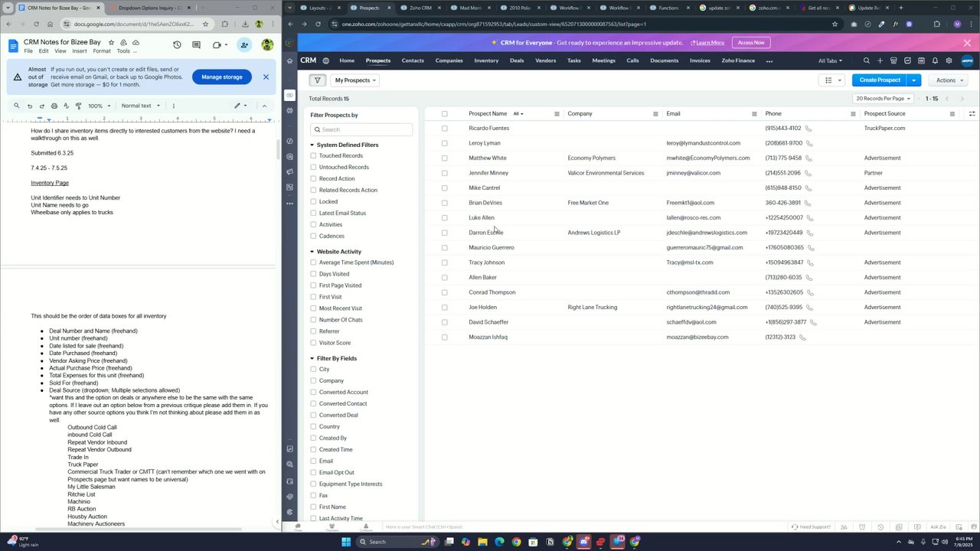
Task: Click the CRM user profile avatar
Action: [x=967, y=60]
